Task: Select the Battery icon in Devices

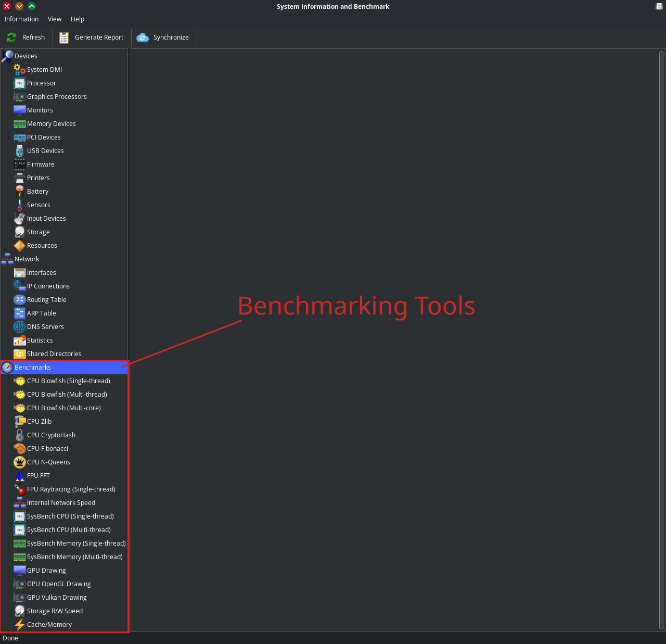Action: (20, 192)
